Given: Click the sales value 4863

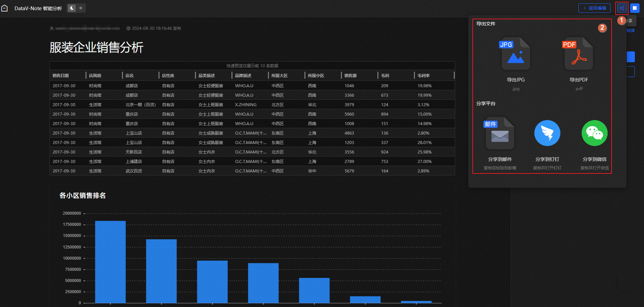Looking at the screenshot, I should (349, 133).
